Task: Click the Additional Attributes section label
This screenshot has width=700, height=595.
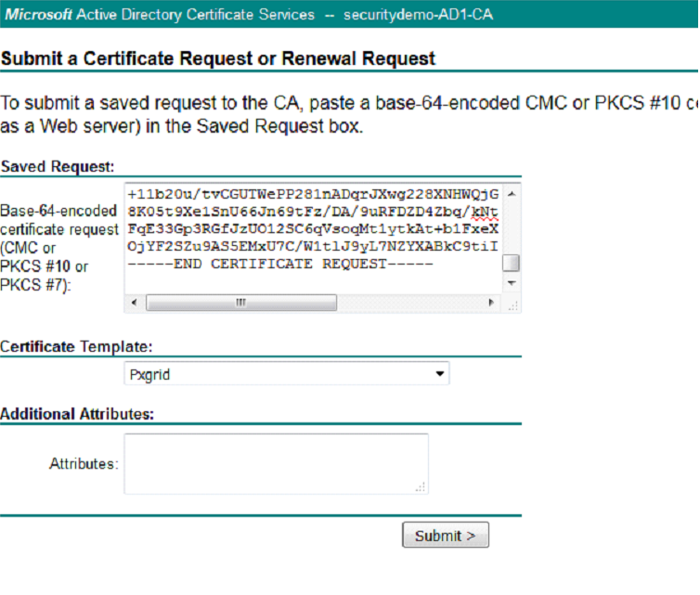Action: coord(77,414)
